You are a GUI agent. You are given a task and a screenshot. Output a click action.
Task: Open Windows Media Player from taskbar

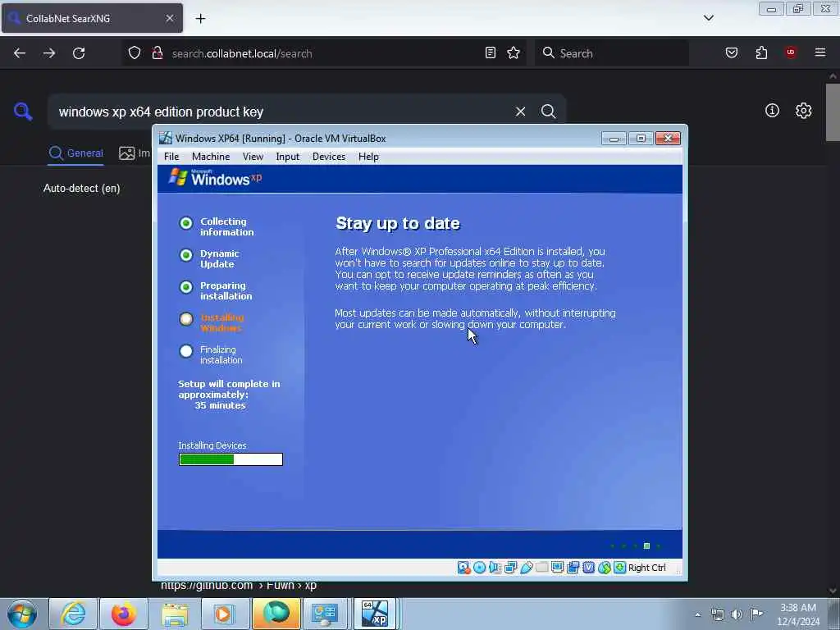click(x=224, y=614)
